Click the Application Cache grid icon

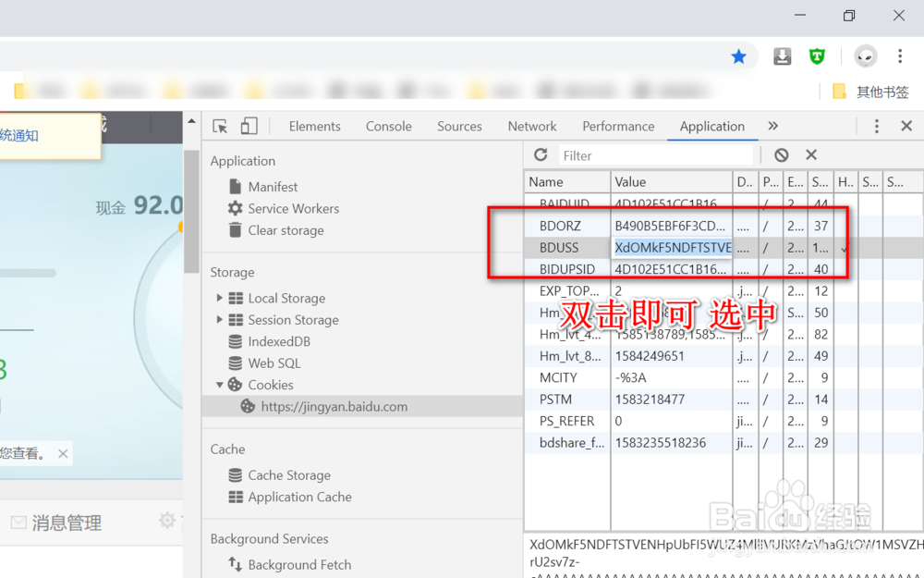(x=235, y=497)
